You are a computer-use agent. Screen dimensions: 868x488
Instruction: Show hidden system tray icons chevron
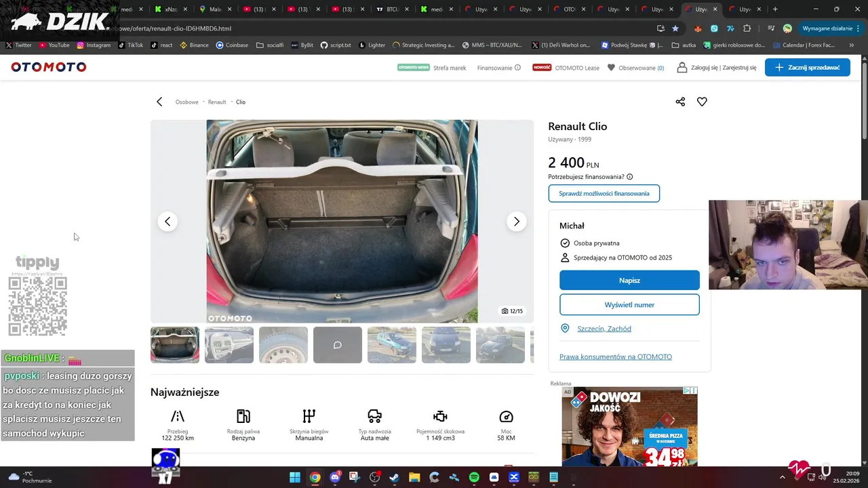(x=782, y=477)
